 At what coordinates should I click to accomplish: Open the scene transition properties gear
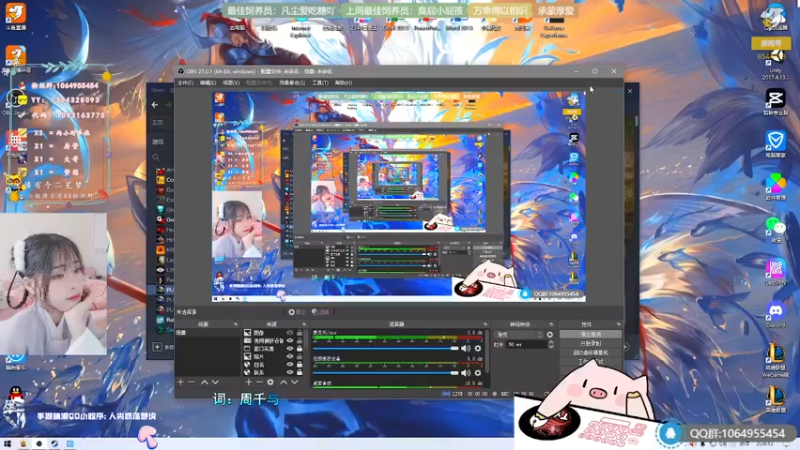pyautogui.click(x=549, y=335)
